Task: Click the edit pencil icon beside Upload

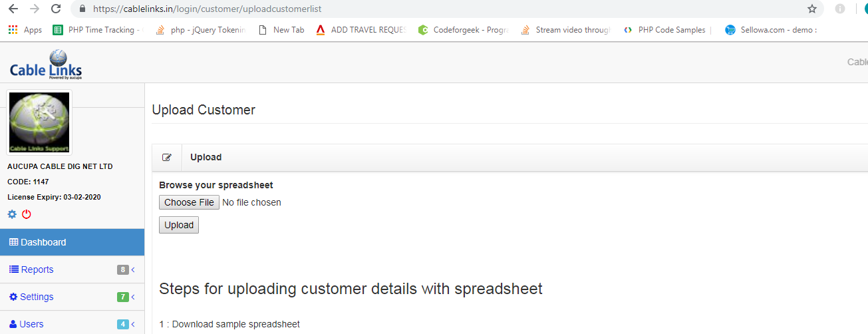Action: point(167,158)
